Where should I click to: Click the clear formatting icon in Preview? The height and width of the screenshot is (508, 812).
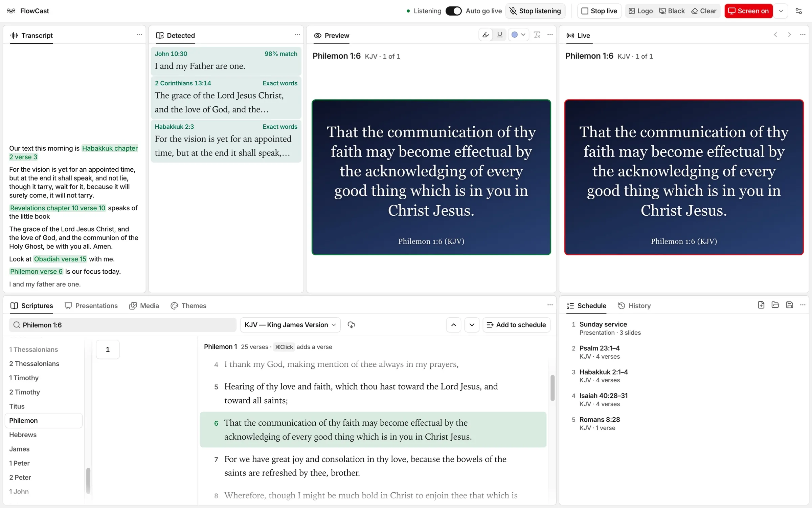pos(537,35)
